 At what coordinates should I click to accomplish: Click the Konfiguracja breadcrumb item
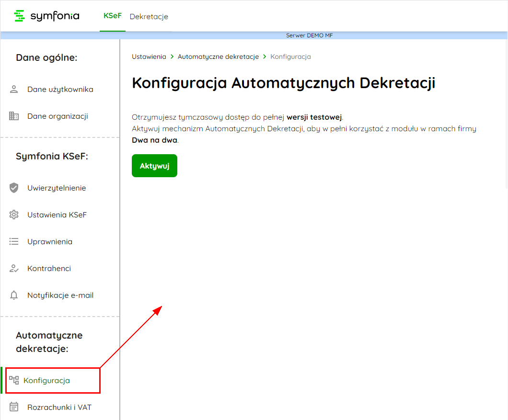pos(290,57)
